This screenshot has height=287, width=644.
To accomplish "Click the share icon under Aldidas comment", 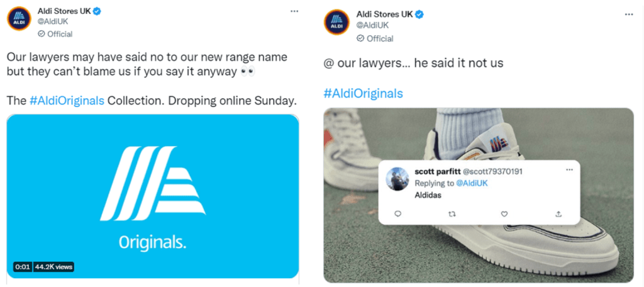I will click(x=558, y=214).
